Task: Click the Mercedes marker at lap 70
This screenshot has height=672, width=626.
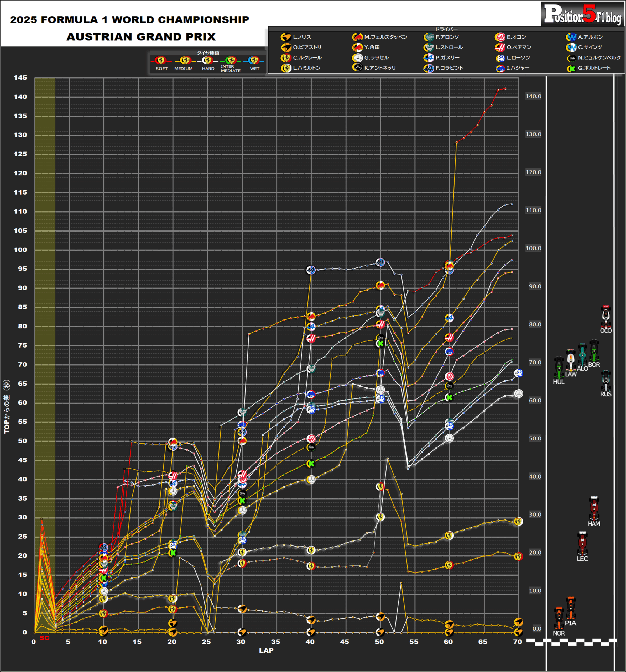Action: click(x=518, y=393)
